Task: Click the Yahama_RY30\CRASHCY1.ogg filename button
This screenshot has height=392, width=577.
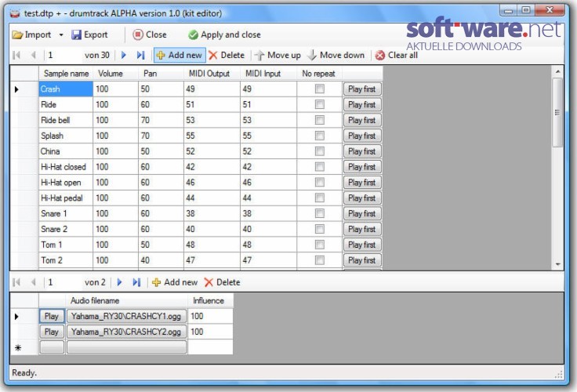Action: [x=126, y=316]
